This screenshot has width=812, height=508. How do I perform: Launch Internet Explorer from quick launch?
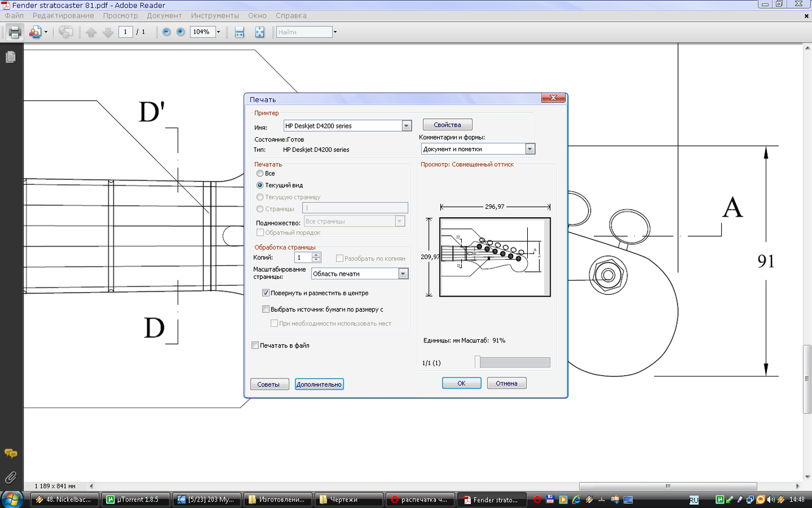(576, 500)
